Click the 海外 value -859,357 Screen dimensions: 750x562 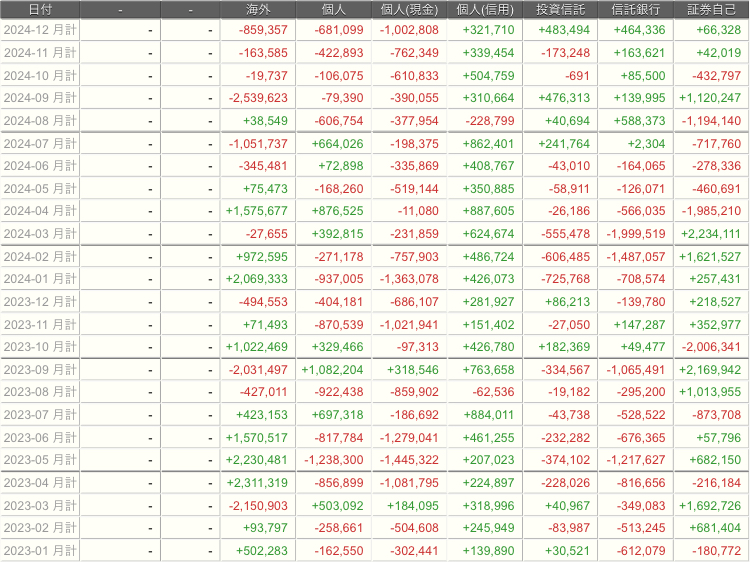tap(263, 30)
